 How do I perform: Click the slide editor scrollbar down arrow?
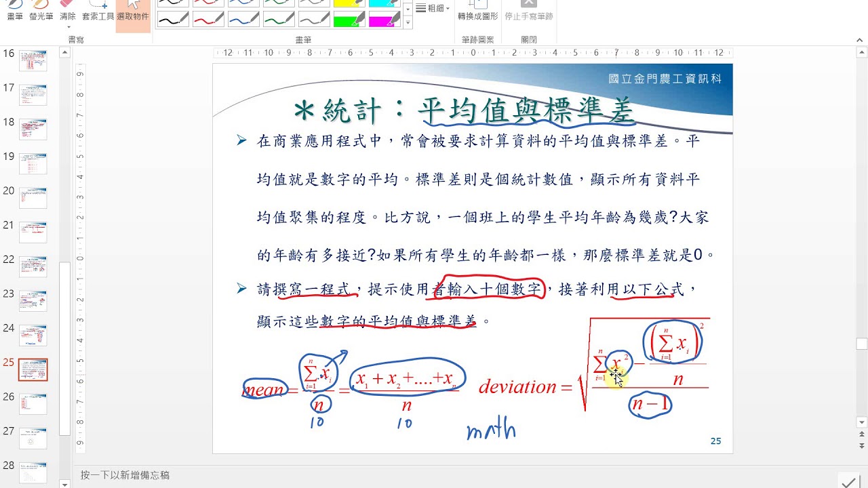[x=861, y=422]
